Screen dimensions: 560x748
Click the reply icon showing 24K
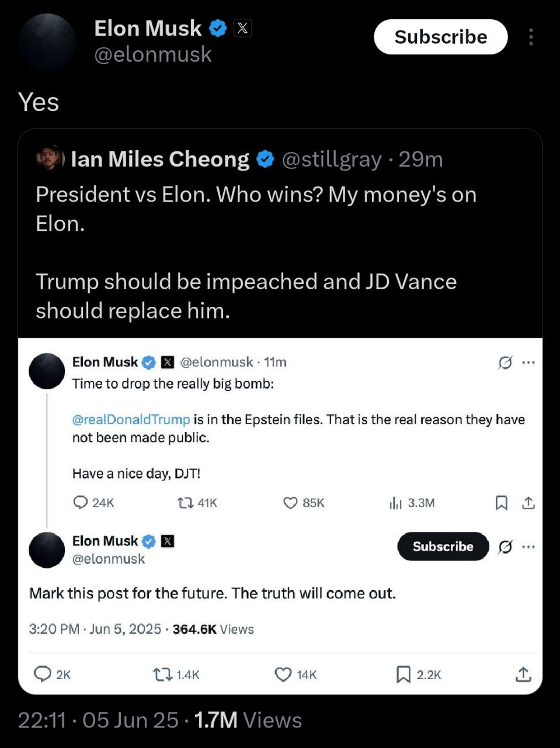point(81,503)
